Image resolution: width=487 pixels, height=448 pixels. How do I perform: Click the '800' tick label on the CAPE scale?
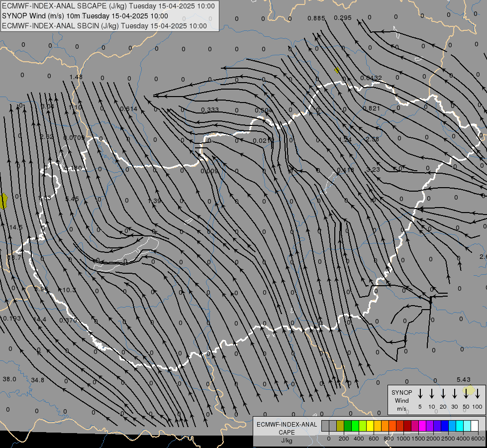click(x=388, y=439)
